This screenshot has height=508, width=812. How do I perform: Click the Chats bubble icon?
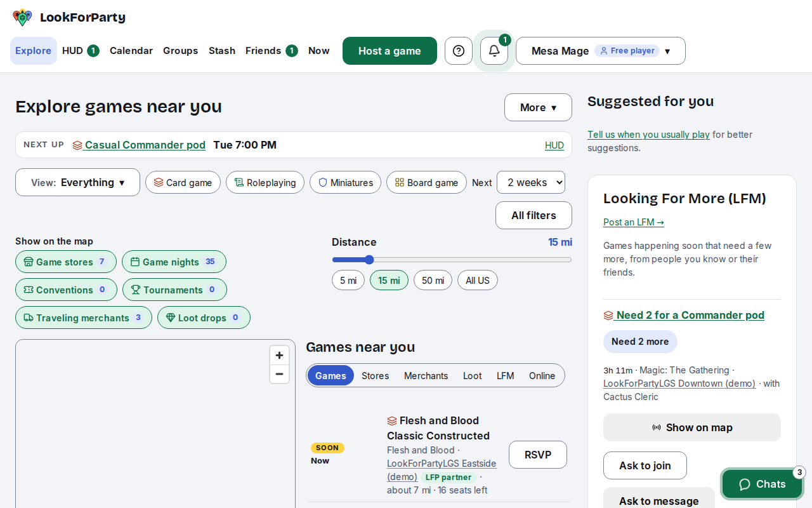(x=745, y=485)
